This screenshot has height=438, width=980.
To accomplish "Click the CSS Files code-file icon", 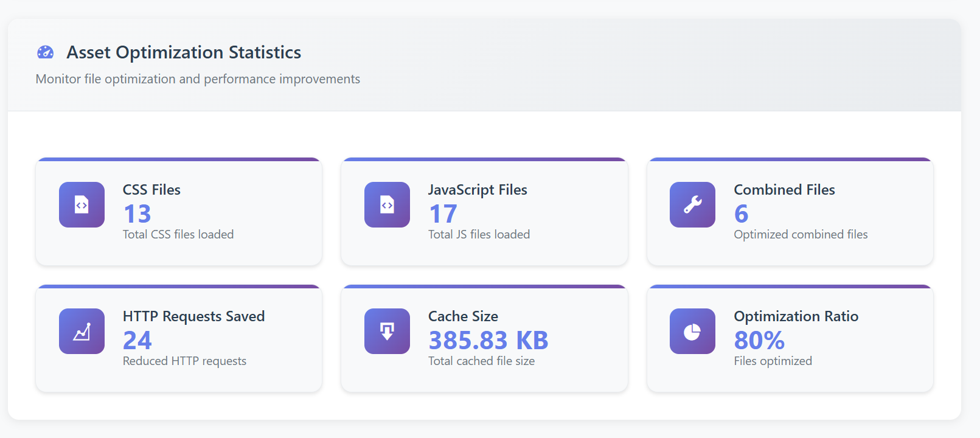I will [82, 205].
